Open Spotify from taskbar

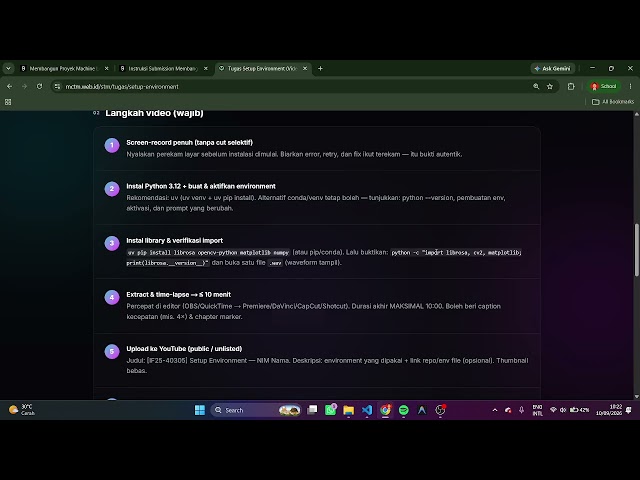tap(404, 410)
